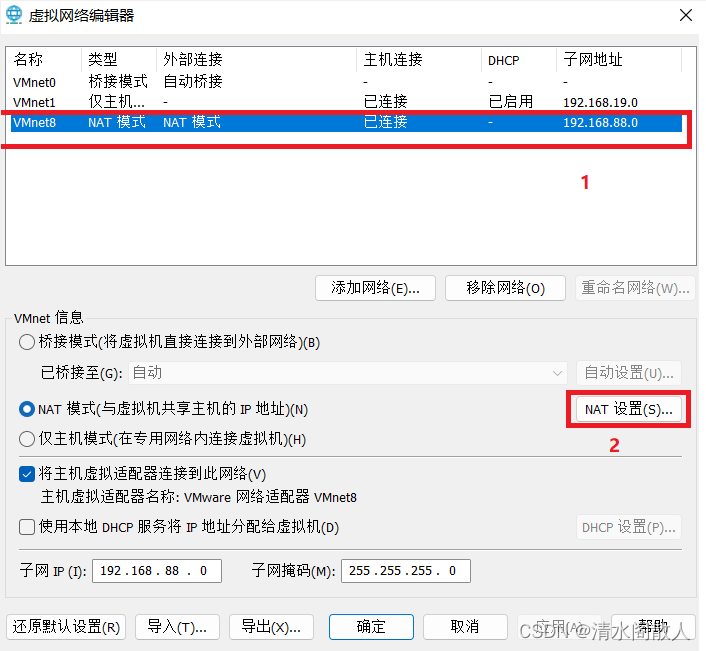The width and height of the screenshot is (706, 651).
Task: Click the 添加网络(E) button
Action: point(376,288)
